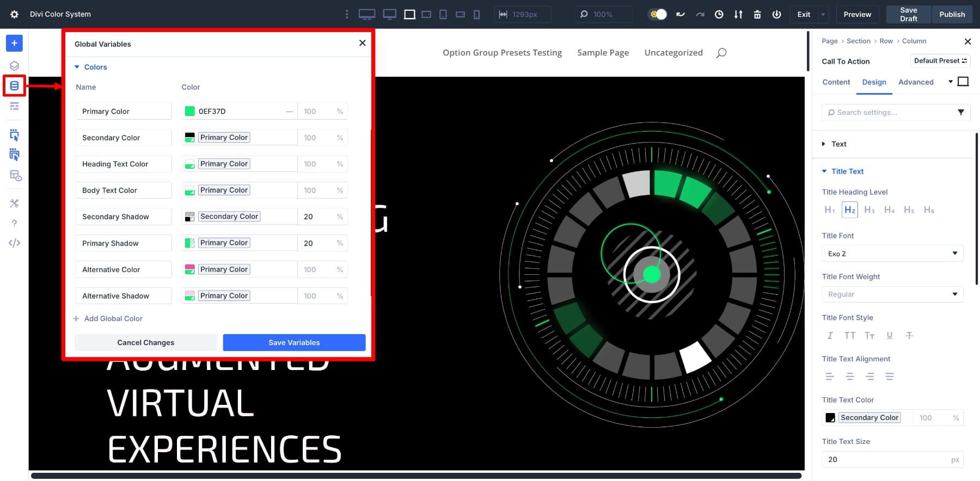Click the blue add module plus icon
This screenshot has height=481, width=980.
[14, 43]
